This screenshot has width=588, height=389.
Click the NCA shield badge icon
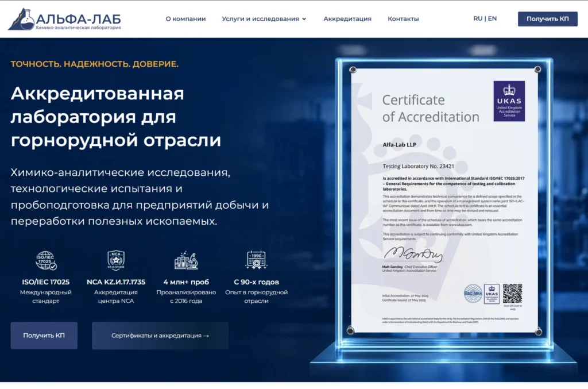pyautogui.click(x=116, y=260)
